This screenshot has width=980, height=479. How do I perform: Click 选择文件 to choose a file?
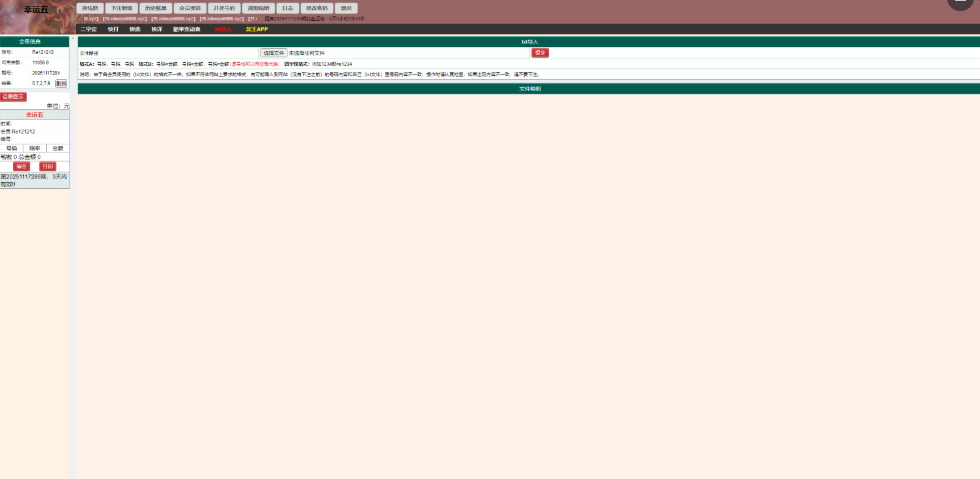tap(273, 53)
